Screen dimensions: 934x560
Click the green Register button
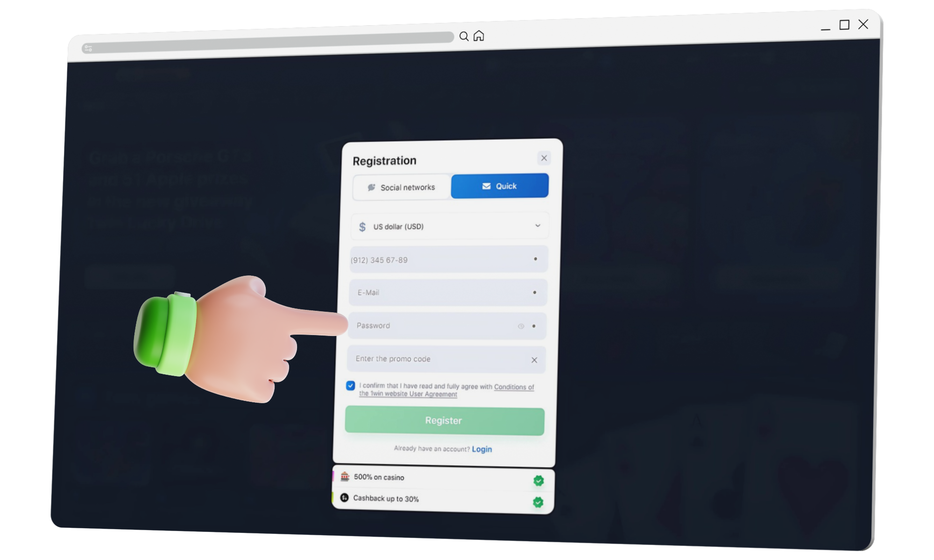[444, 420]
